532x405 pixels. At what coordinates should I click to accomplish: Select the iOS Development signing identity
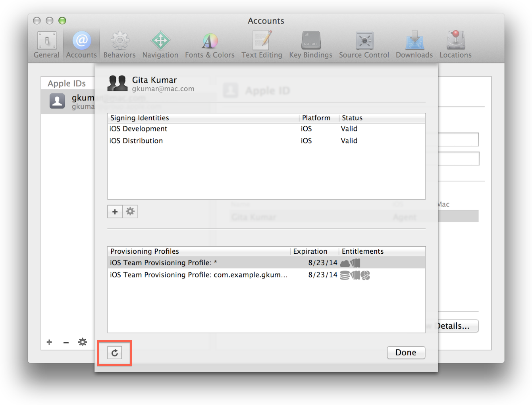(x=266, y=129)
